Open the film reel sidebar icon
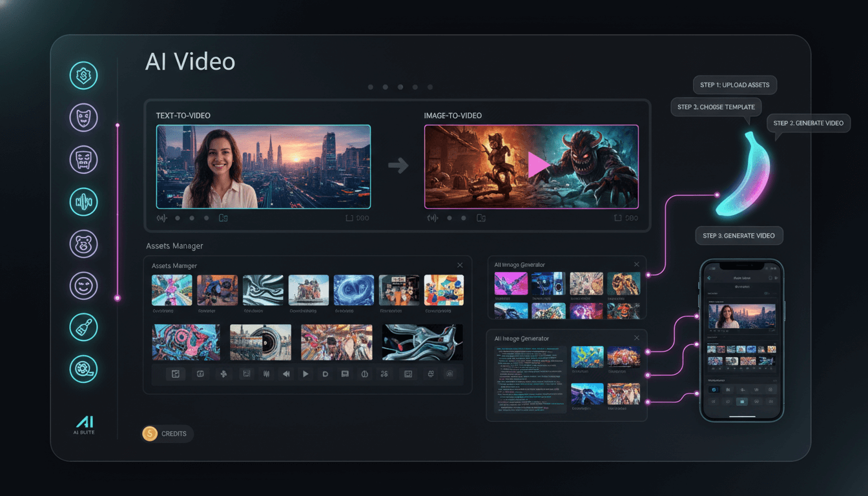This screenshot has width=868, height=496. tap(83, 369)
